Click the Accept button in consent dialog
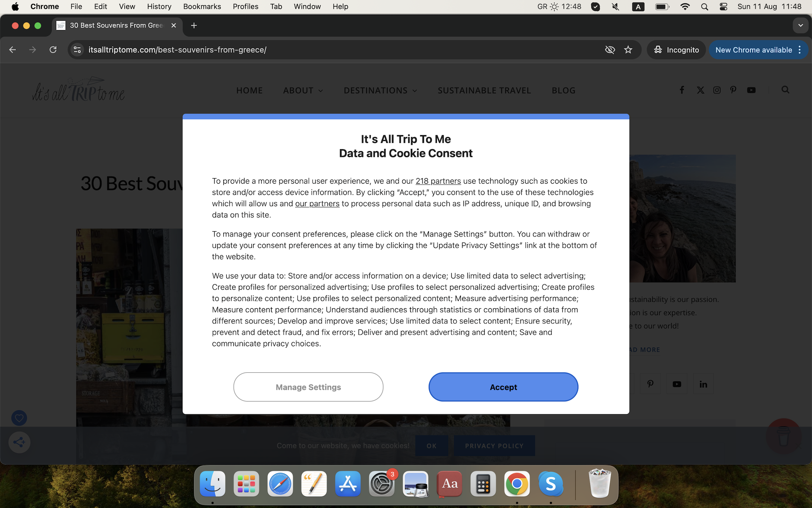This screenshot has height=508, width=812. pos(503,387)
